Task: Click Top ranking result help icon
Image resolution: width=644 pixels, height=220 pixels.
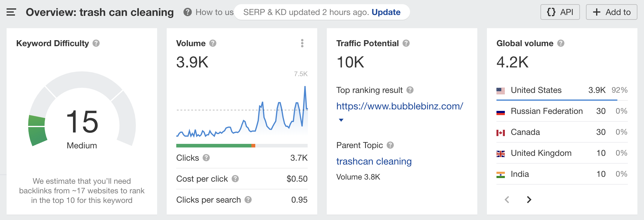Action: coord(410,90)
